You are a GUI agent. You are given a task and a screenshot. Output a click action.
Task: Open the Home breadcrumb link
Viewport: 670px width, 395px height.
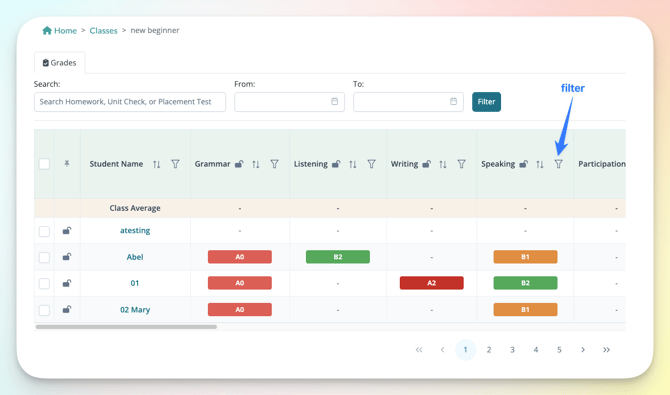click(x=65, y=31)
